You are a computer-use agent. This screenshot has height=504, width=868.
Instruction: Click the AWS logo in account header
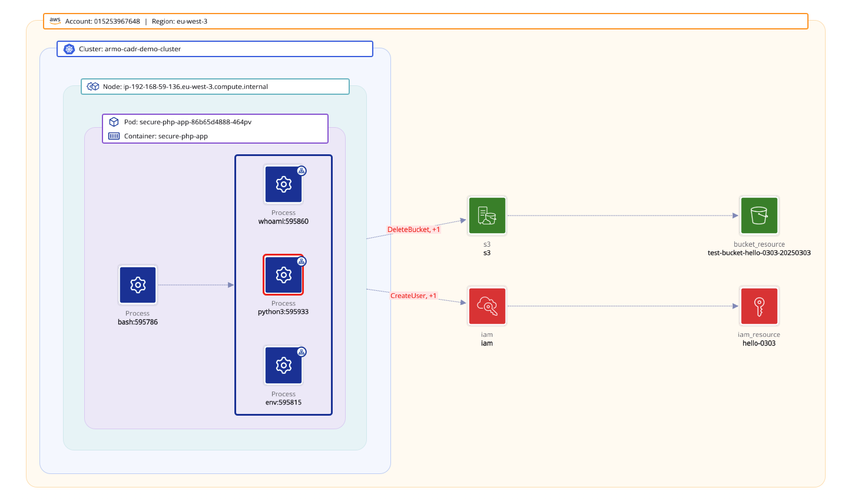pos(55,21)
